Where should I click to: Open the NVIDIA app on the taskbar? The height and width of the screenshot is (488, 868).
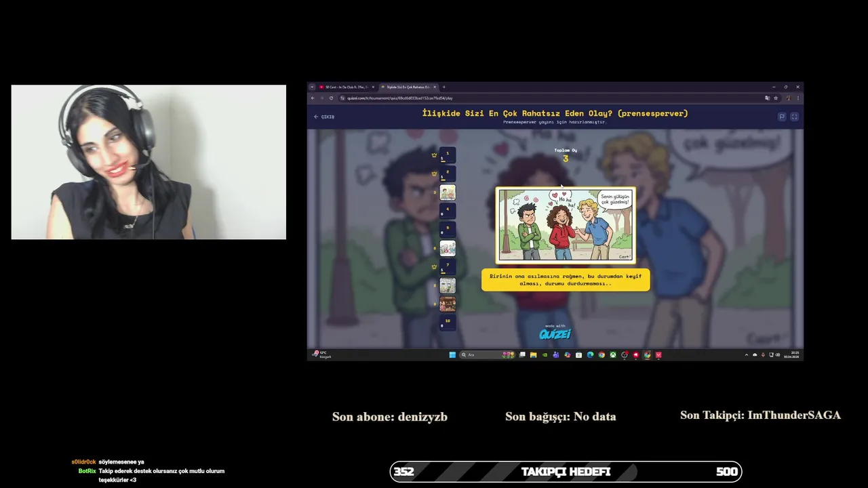point(545,354)
